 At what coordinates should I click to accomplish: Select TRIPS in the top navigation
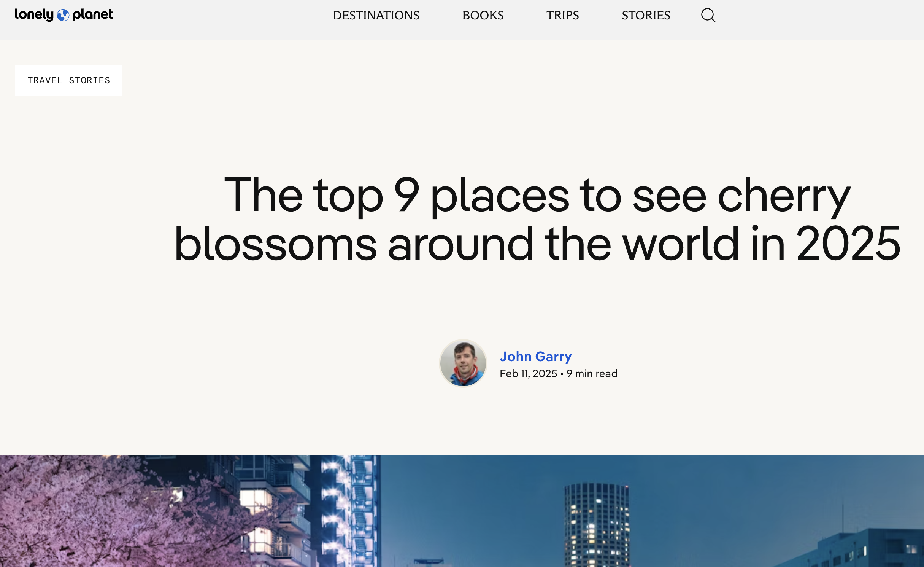coord(562,16)
